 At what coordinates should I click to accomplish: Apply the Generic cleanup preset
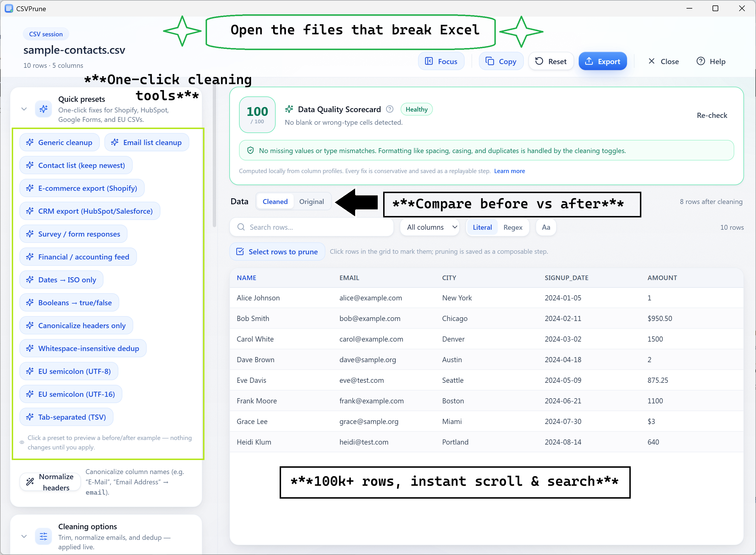[x=59, y=142]
